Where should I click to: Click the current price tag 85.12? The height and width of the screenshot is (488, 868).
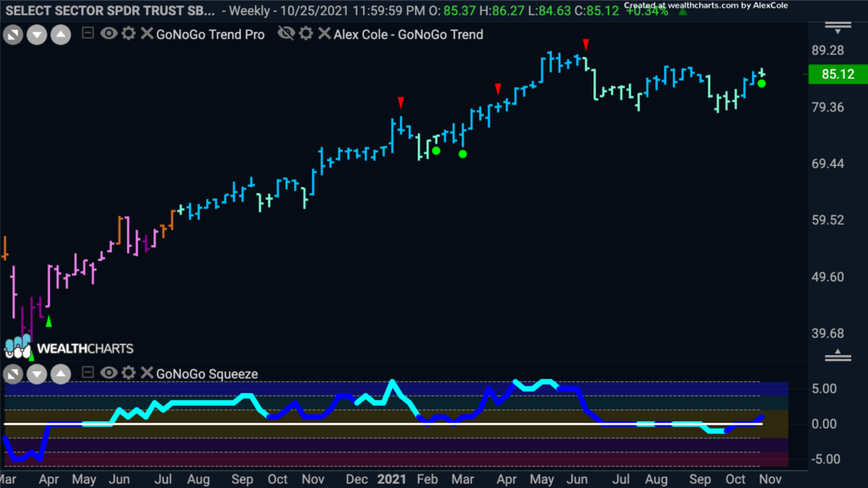(838, 75)
